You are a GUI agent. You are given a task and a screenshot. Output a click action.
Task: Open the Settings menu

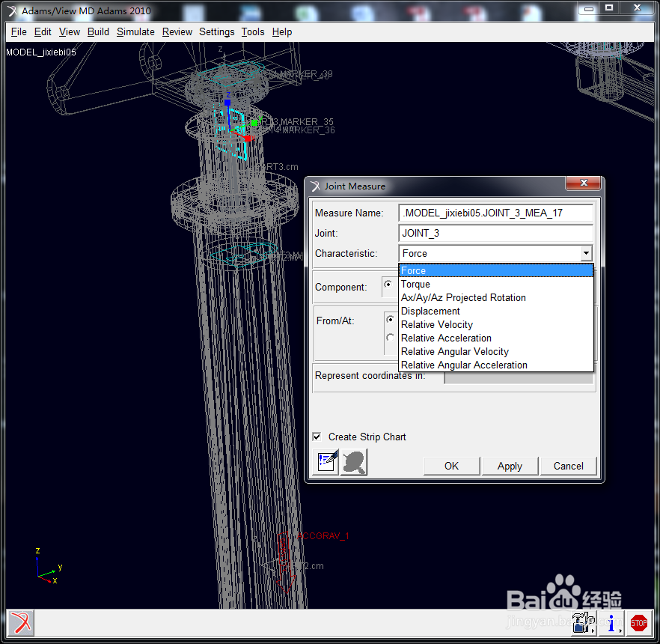[x=217, y=32]
